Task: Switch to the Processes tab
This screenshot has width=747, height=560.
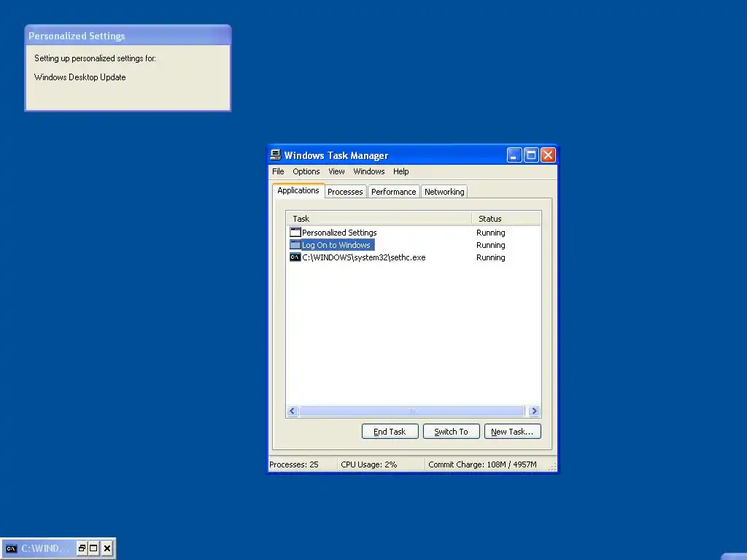Action: [x=345, y=192]
